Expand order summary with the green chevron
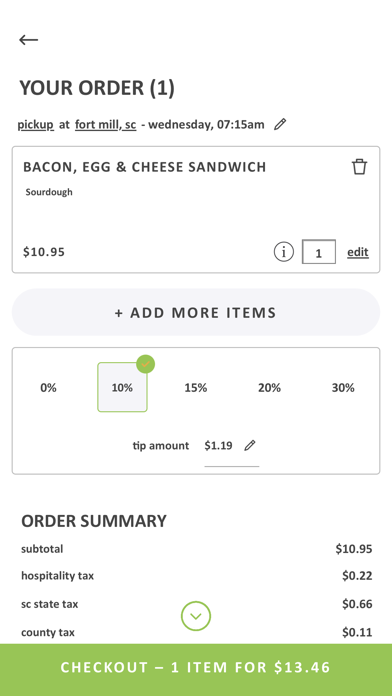 196,616
